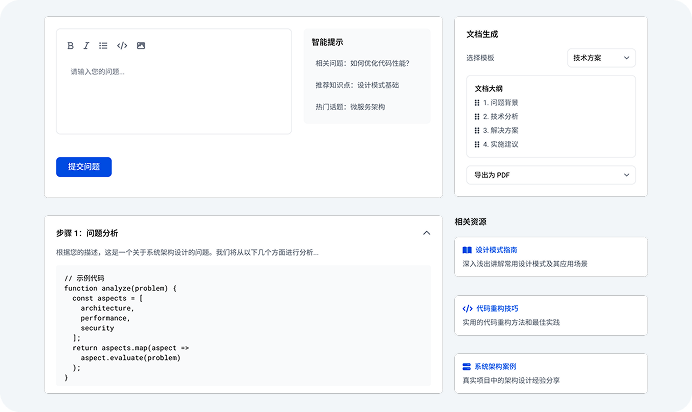Click the 文档大纲 heading
The image size is (692, 412).
(x=489, y=88)
